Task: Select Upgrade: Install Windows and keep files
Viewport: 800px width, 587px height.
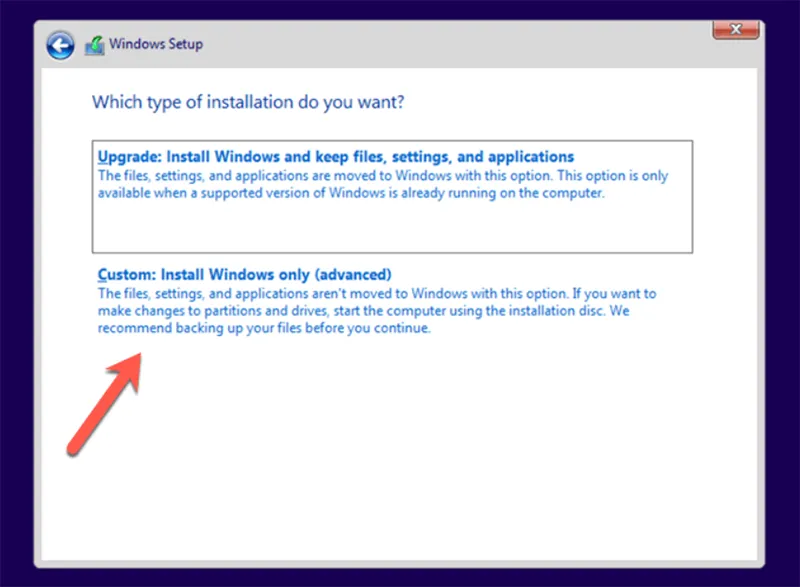Action: [336, 157]
